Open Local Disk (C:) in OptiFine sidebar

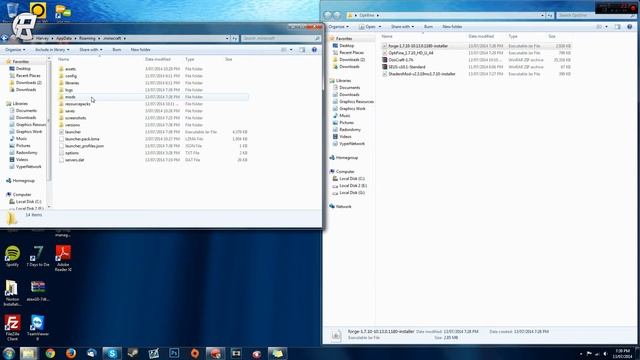[x=351, y=179]
